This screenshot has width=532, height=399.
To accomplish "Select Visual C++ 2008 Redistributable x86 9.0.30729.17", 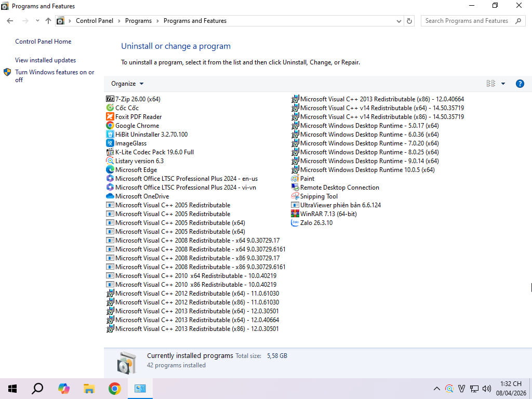I will [x=193, y=258].
